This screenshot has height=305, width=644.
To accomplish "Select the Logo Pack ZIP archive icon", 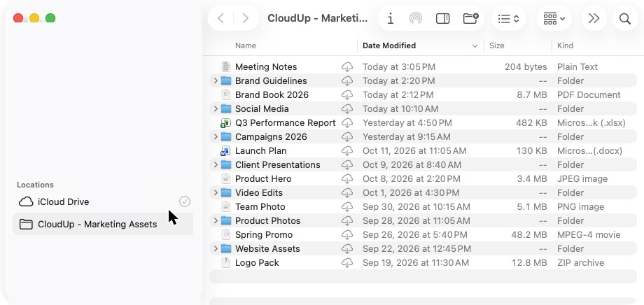I will (226, 263).
